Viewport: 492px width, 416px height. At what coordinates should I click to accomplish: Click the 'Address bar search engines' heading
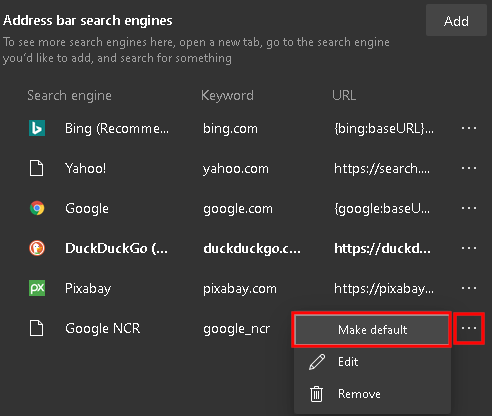pyautogui.click(x=88, y=21)
